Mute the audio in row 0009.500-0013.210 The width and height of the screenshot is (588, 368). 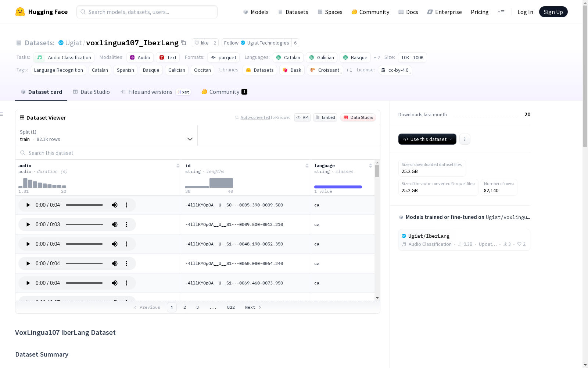[115, 224]
